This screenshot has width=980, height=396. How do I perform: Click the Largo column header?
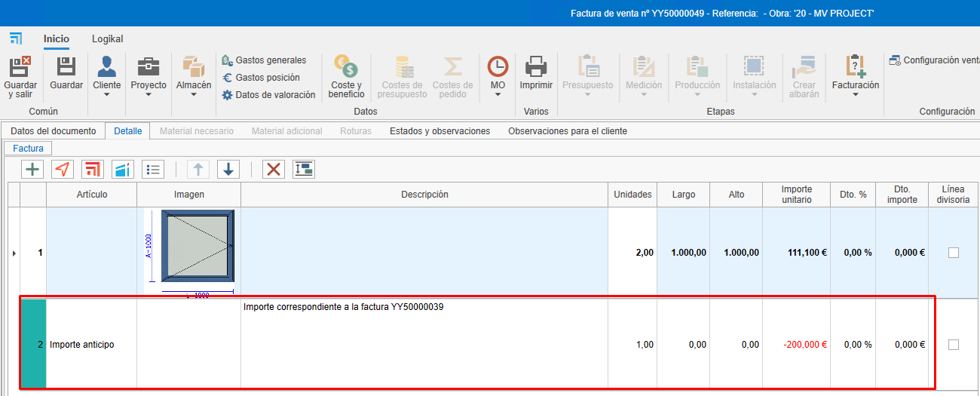tap(683, 195)
